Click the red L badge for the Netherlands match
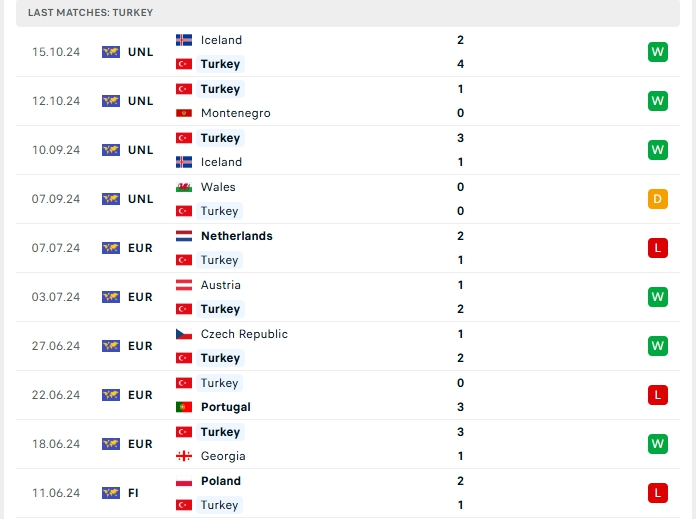Image resolution: width=696 pixels, height=519 pixels. coord(657,248)
